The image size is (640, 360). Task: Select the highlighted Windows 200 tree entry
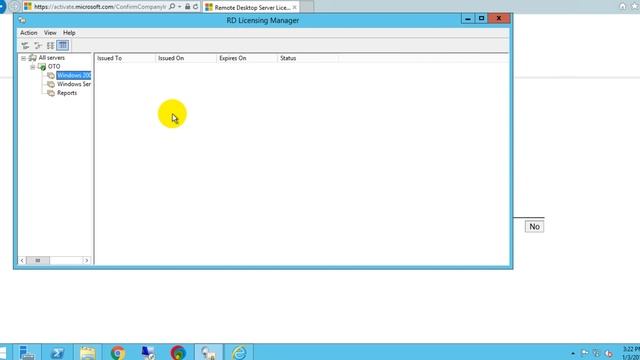[74, 76]
